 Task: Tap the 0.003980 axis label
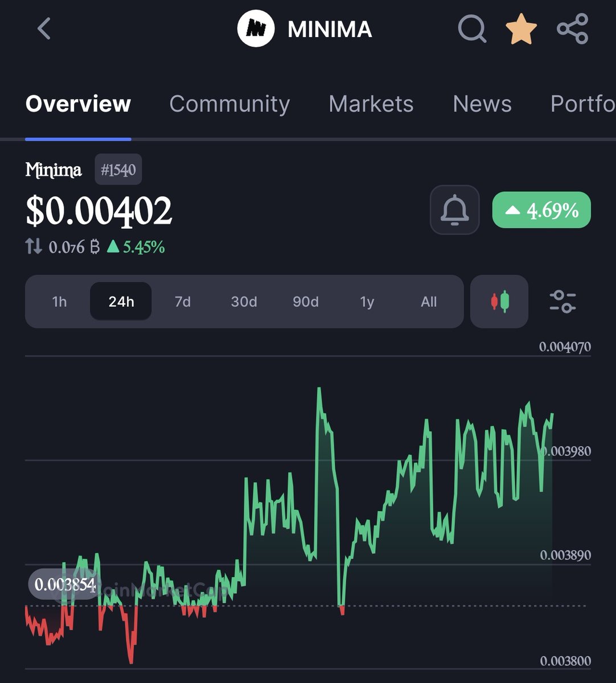(566, 451)
